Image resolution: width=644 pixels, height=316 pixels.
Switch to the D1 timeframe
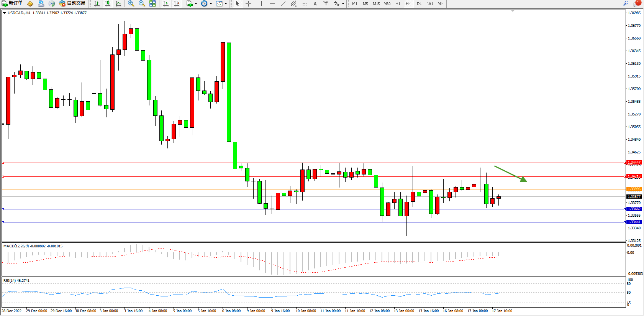click(419, 3)
